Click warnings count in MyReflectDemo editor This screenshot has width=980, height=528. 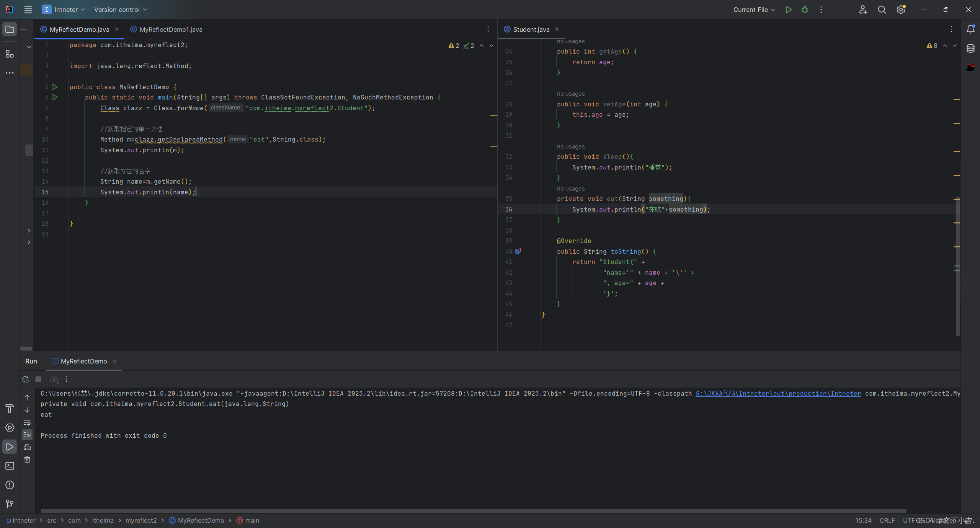(454, 46)
